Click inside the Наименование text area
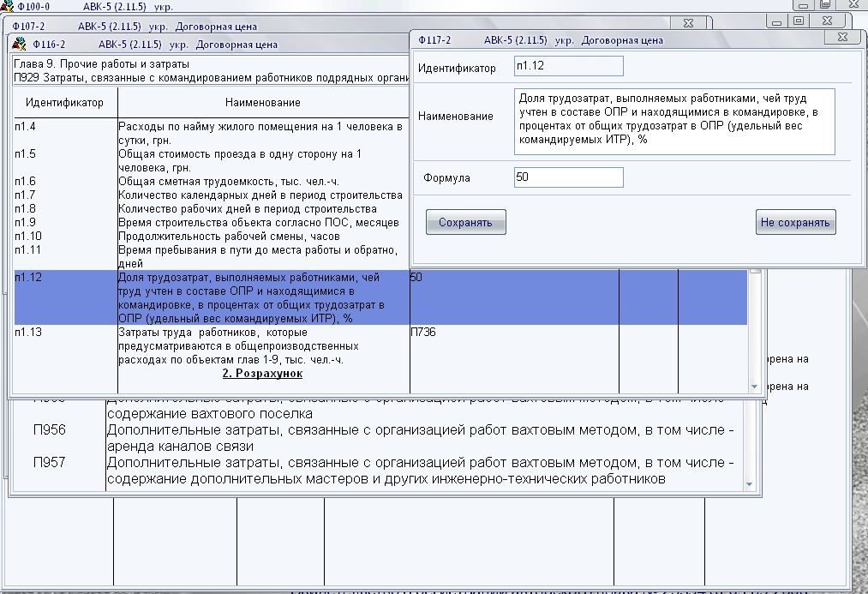Viewport: 868px width, 594px height. point(674,121)
